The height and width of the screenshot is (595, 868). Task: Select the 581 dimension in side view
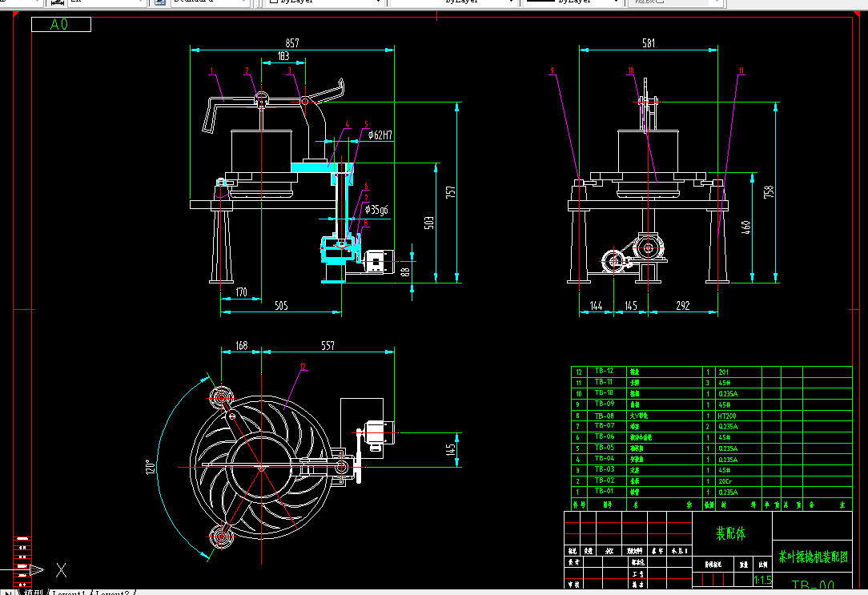649,42
